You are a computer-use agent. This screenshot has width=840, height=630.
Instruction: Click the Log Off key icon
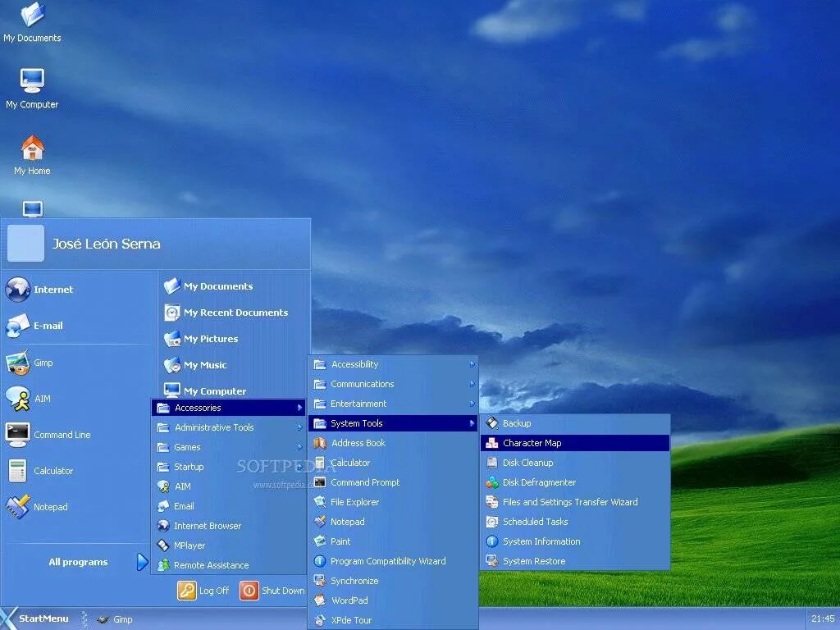coord(187,591)
